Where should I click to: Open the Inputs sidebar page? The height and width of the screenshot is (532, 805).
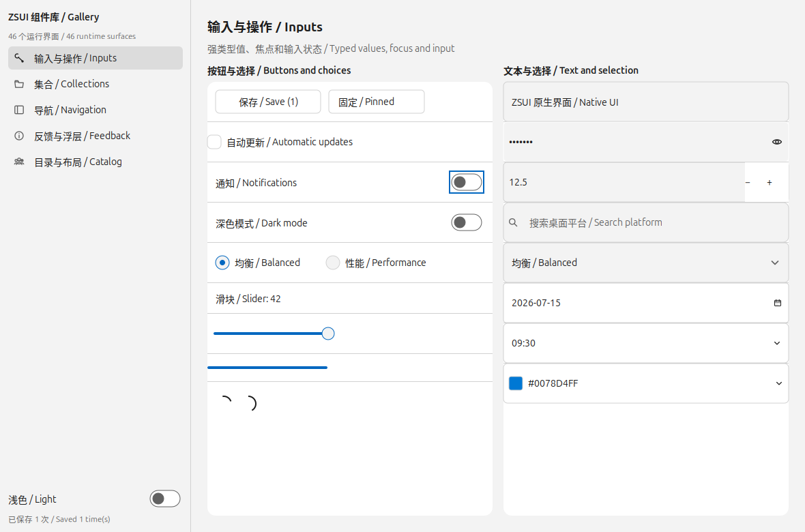[x=96, y=58]
